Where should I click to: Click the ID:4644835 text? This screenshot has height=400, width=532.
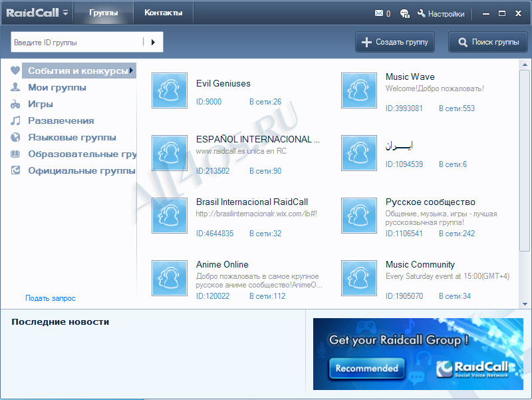[215, 234]
